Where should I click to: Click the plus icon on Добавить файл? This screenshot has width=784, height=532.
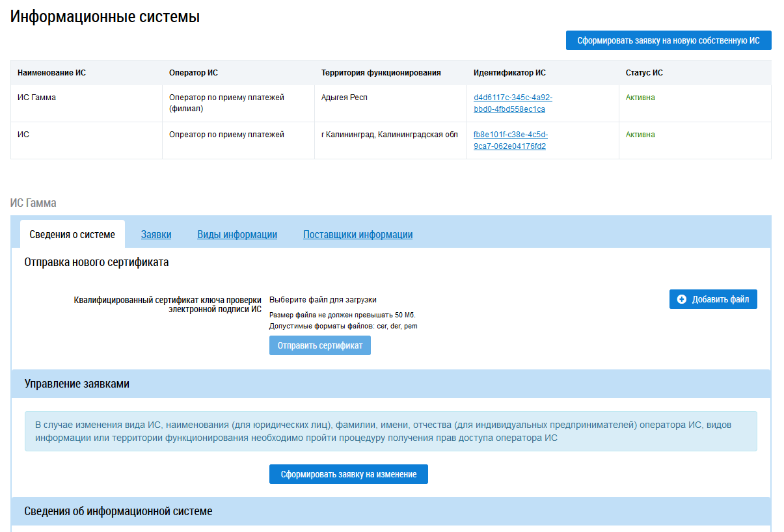pos(682,299)
